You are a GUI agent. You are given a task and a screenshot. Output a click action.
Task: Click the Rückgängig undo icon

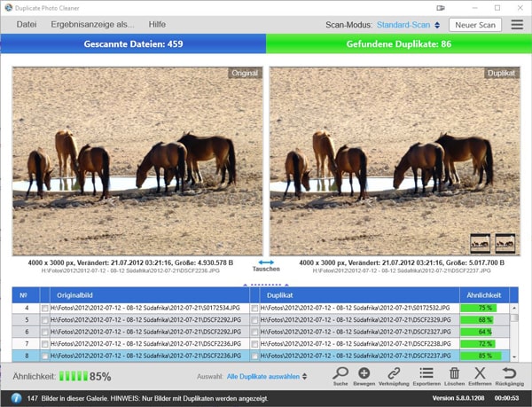(509, 374)
